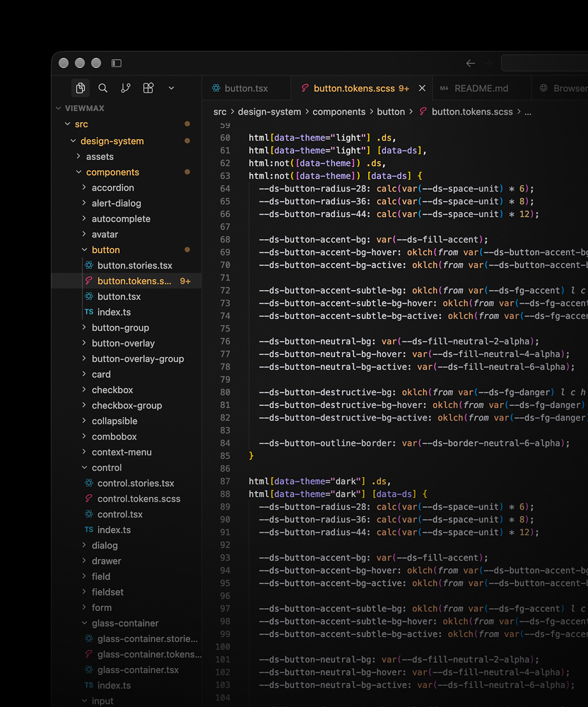Click line number 85 in gutter
This screenshot has width=588, height=707.
[x=225, y=456]
